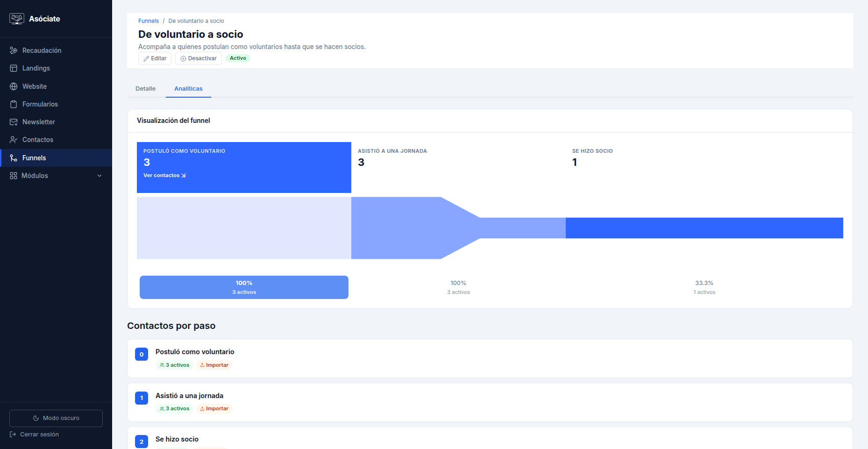Click the Visualización del funnel heading

(173, 121)
